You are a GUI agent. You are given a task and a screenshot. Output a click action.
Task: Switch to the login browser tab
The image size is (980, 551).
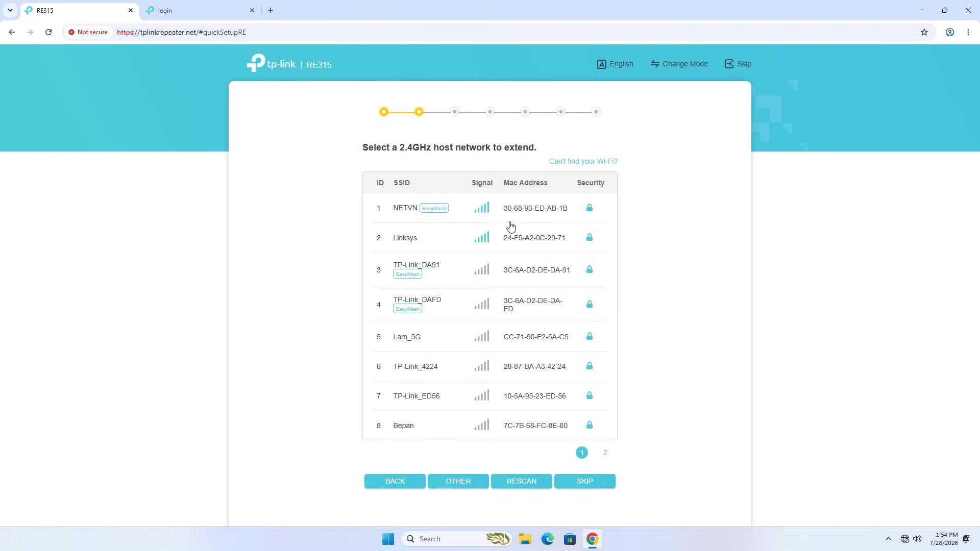(200, 10)
